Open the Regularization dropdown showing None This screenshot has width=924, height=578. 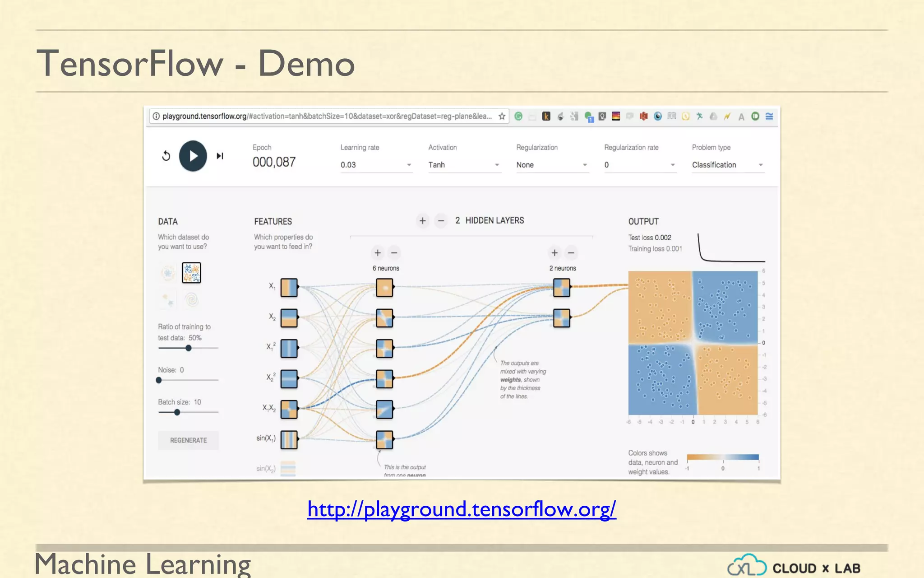pos(552,165)
